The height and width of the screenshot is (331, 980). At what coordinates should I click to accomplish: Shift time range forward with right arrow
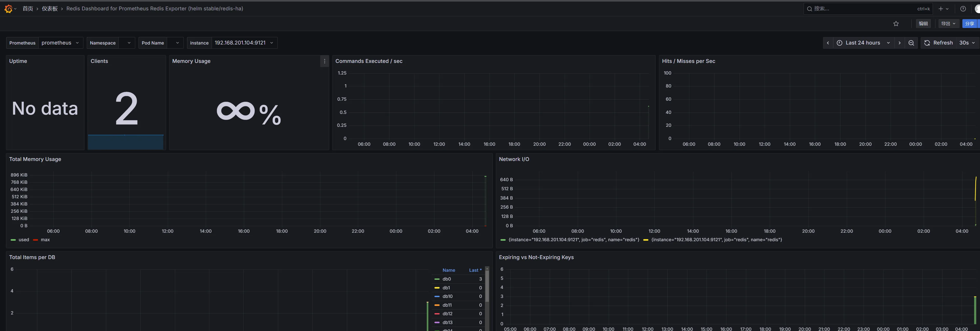[x=899, y=43]
